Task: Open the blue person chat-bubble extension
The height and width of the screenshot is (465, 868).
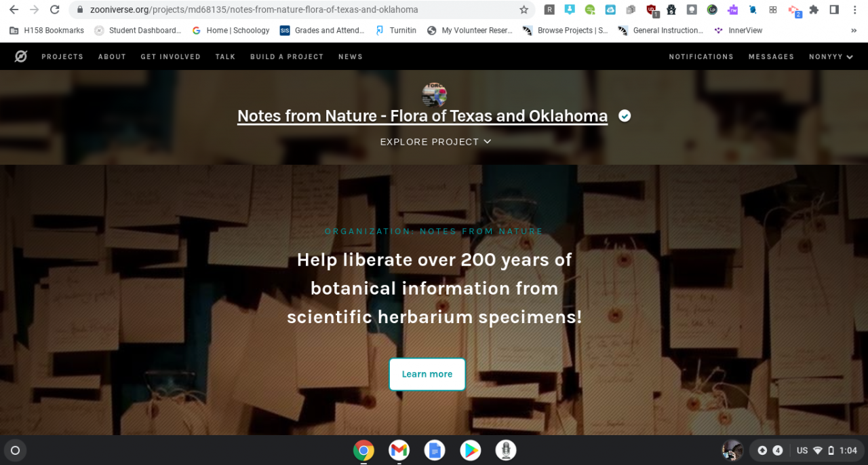Action: (x=570, y=10)
